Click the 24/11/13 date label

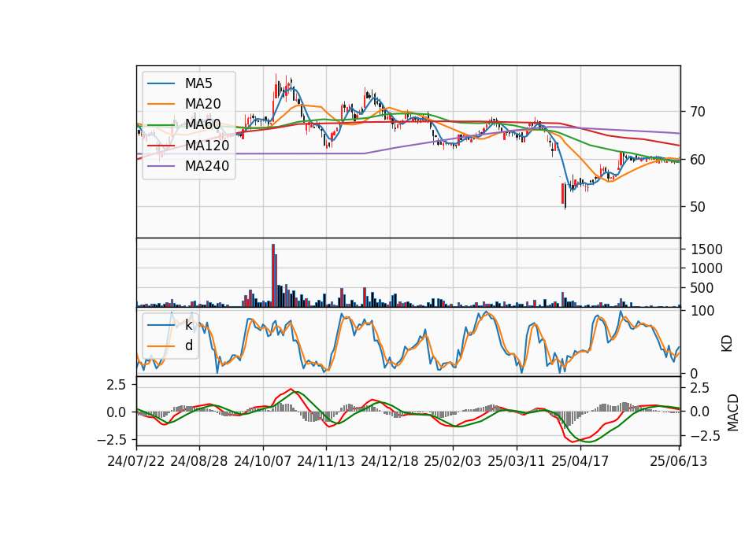pos(326,461)
